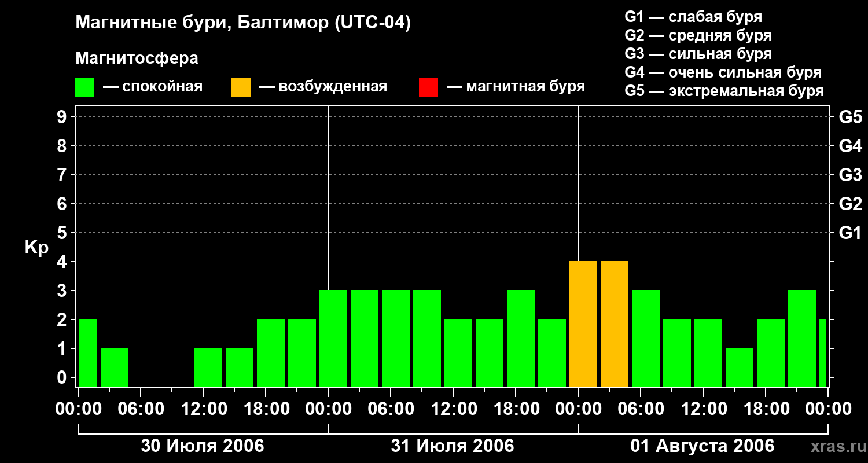Click the narrow green bar at the chart's right edge
This screenshot has width=868, height=463.
pyautogui.click(x=823, y=353)
